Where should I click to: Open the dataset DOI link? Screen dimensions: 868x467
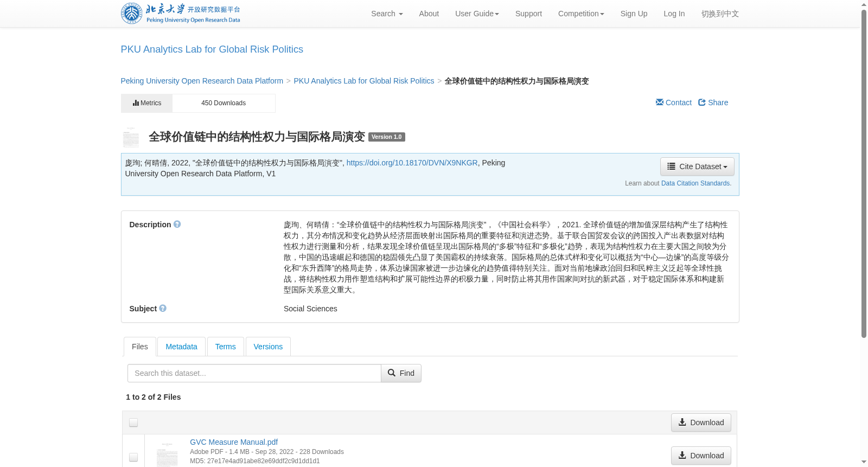[x=412, y=163]
